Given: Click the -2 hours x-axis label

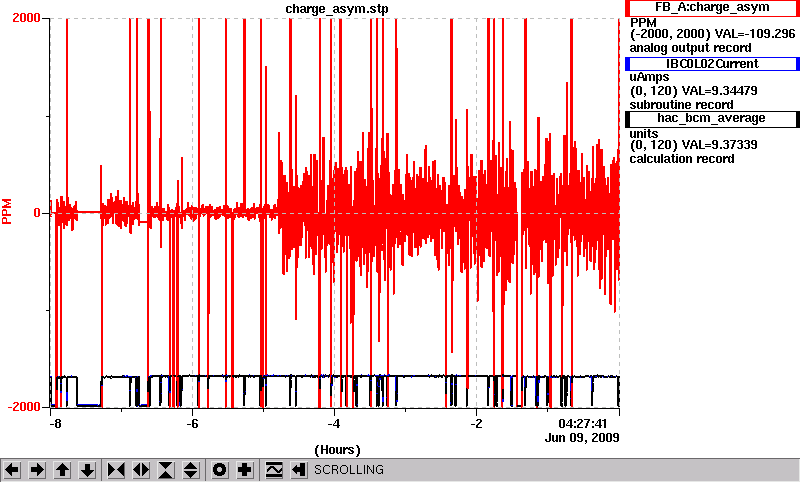Looking at the screenshot, I should tap(476, 424).
